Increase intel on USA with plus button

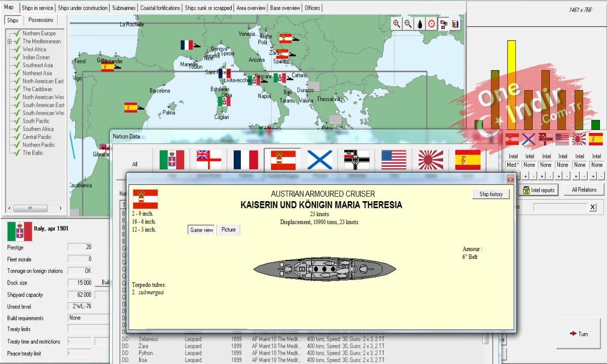tap(558, 176)
